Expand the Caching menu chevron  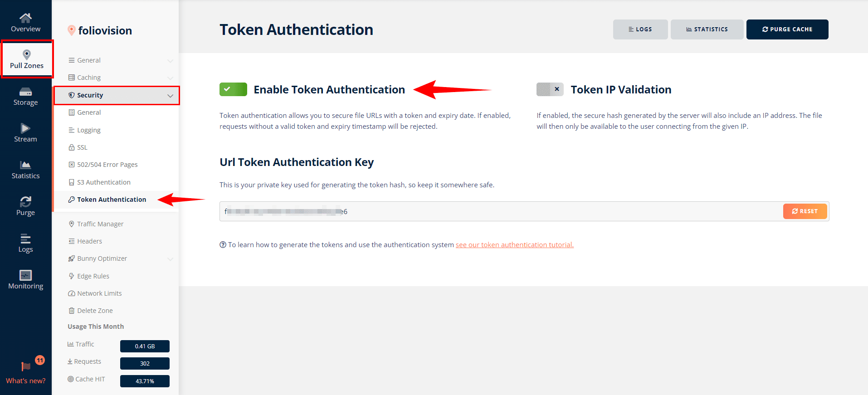pyautogui.click(x=170, y=78)
